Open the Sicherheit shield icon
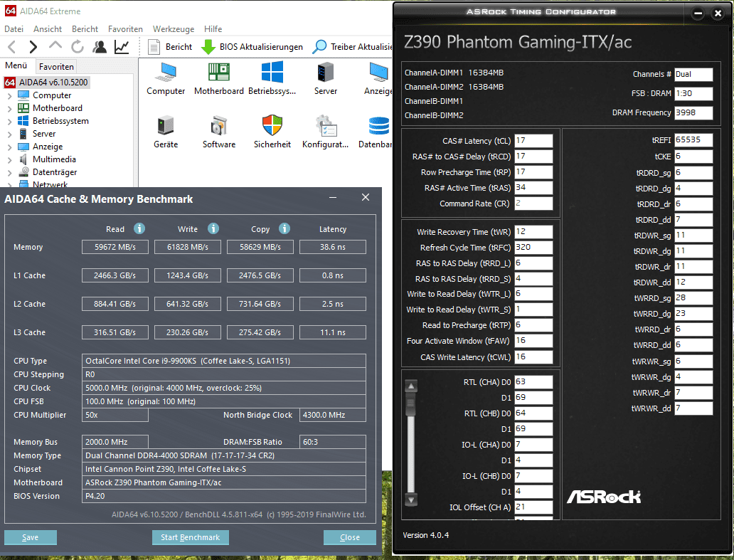The image size is (734, 560). pos(272,132)
